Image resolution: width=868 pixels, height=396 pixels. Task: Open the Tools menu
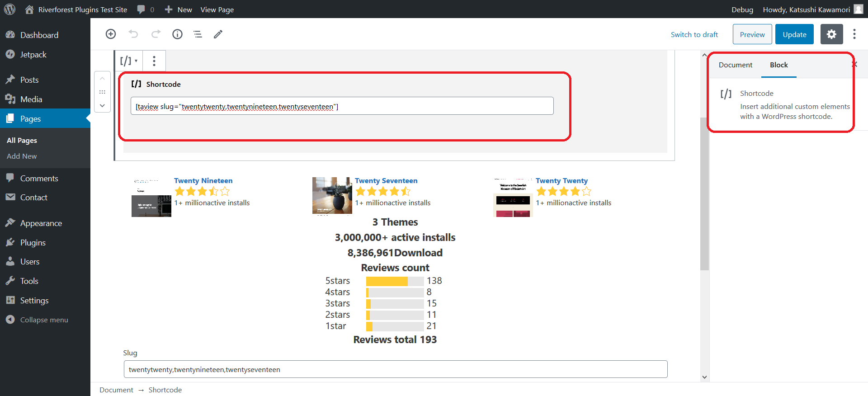[x=45, y=281]
